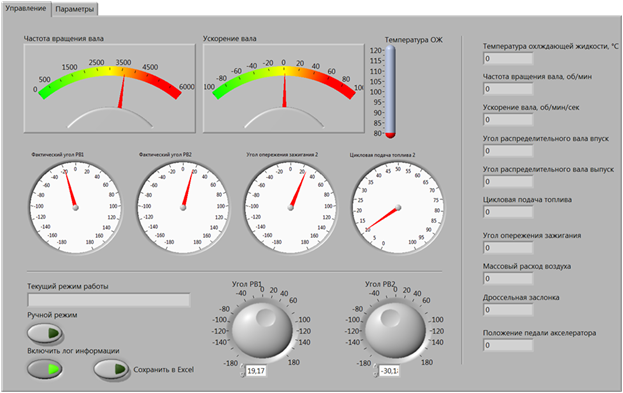Click Дроссельная заслонка value field
Image resolution: width=623 pixels, height=393 pixels.
[508, 310]
